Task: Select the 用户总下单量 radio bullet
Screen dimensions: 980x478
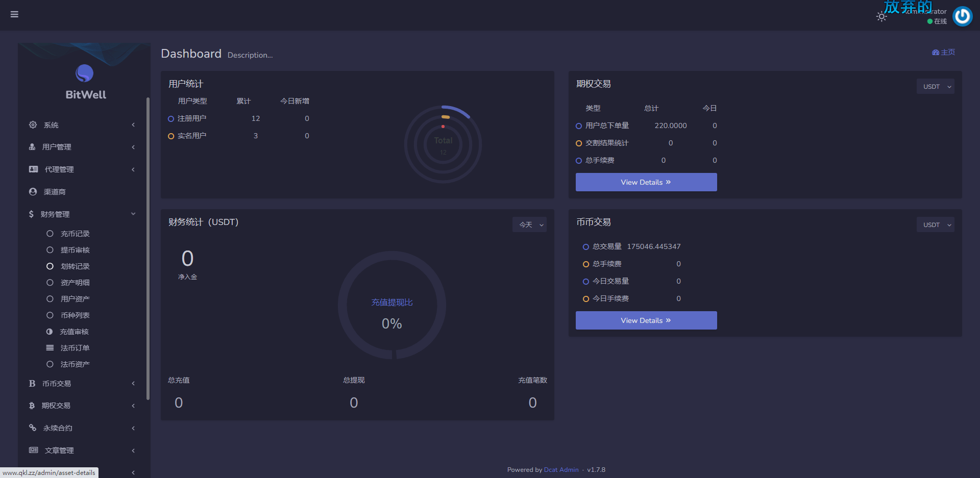Action: (578, 125)
